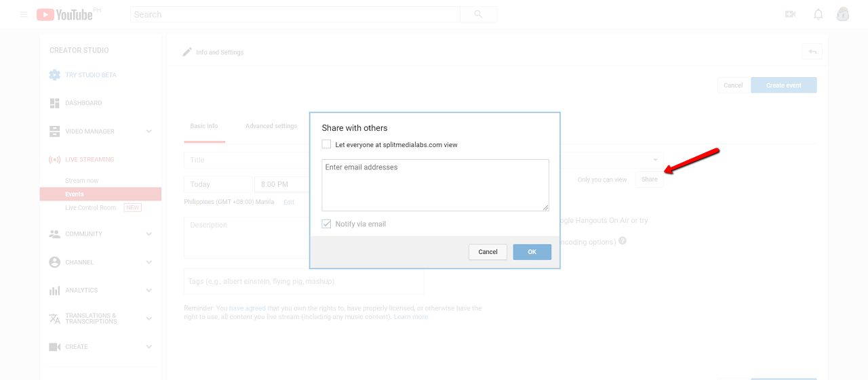This screenshot has width=868, height=380.
Task: Click the Try Studio Beta gear icon
Action: click(x=55, y=75)
